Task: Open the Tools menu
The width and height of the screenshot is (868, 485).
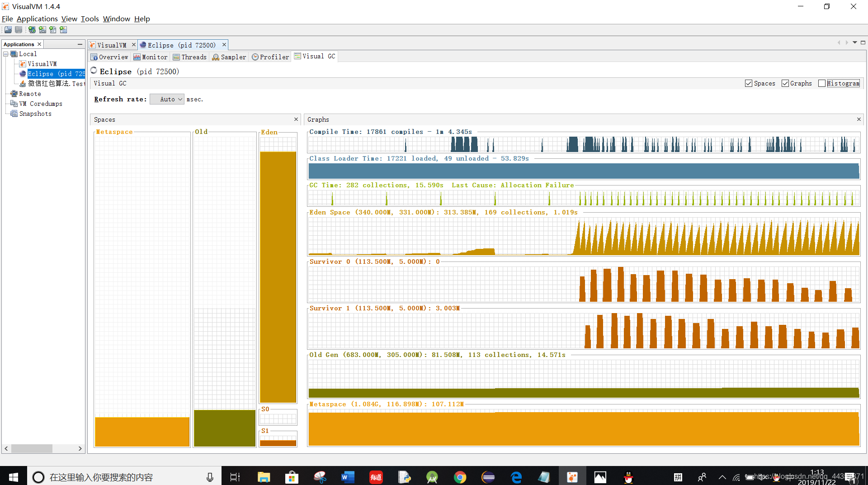Action: tap(90, 19)
